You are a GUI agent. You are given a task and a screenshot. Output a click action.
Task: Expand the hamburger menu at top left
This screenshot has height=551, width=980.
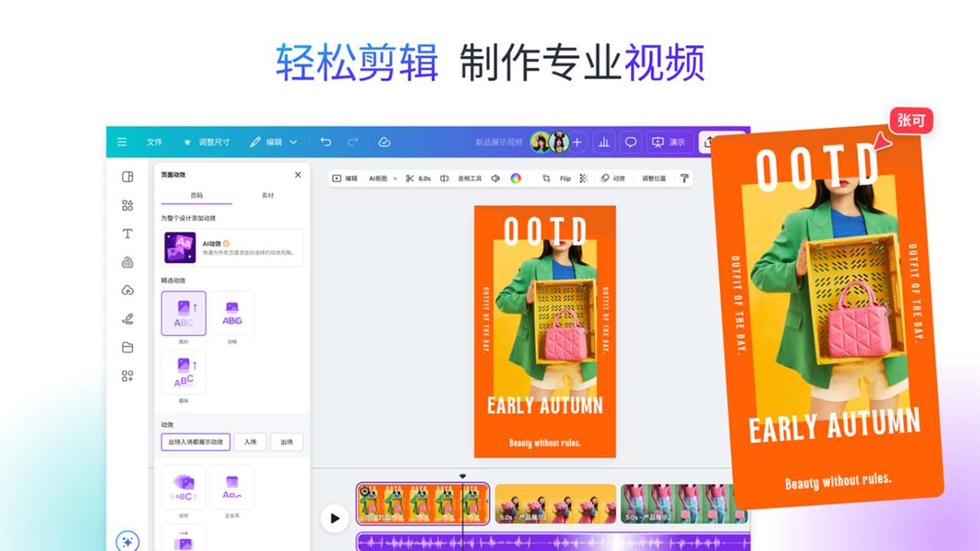122,142
